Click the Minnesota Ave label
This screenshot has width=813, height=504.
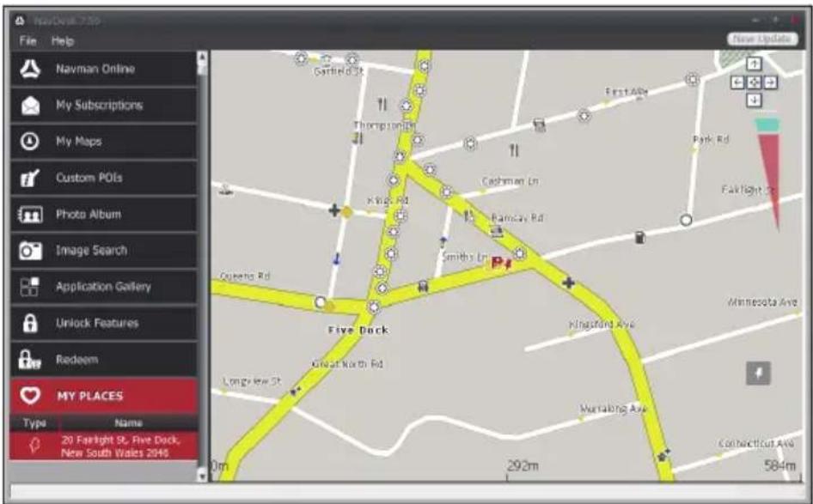762,301
